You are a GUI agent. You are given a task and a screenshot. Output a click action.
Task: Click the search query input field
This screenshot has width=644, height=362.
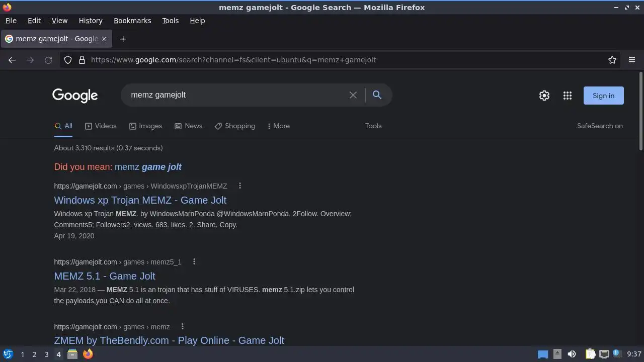[236, 95]
